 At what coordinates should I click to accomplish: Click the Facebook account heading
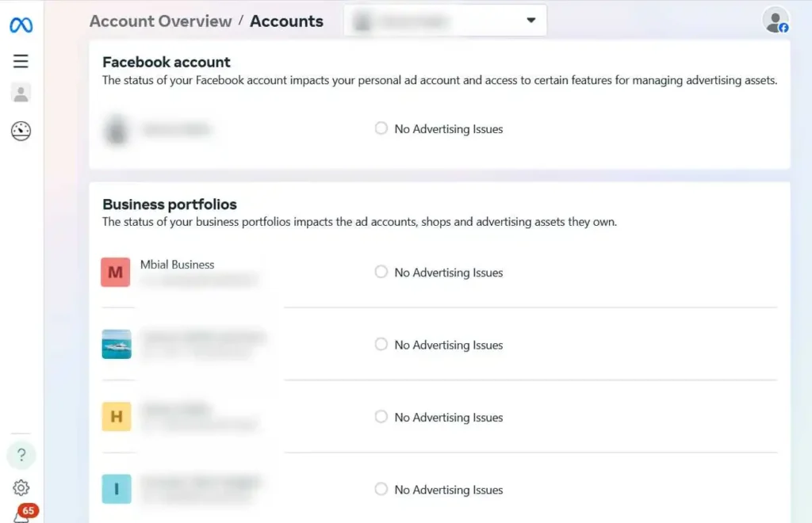[x=167, y=62]
